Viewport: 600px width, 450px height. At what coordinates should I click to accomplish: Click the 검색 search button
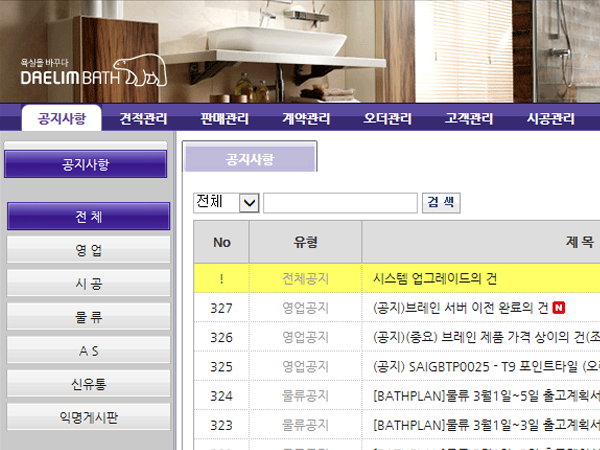click(441, 202)
